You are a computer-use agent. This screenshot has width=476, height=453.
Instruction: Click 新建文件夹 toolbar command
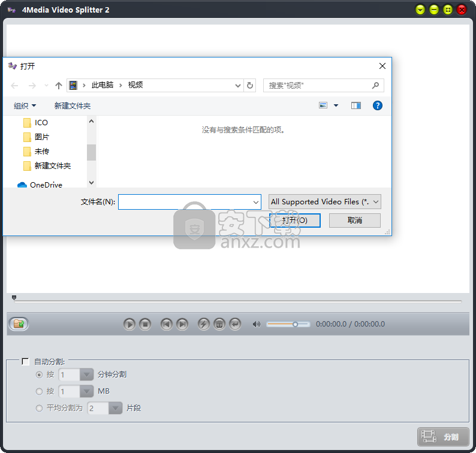click(73, 105)
